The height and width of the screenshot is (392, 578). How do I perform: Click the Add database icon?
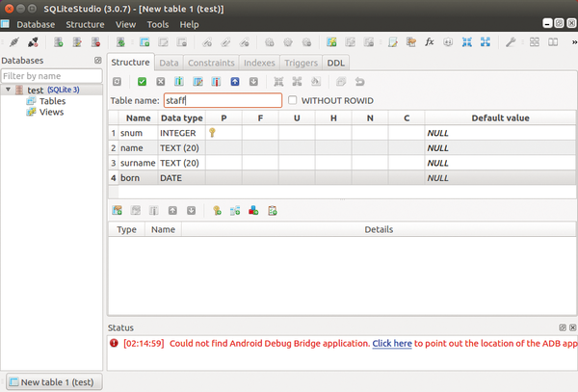[x=58, y=42]
